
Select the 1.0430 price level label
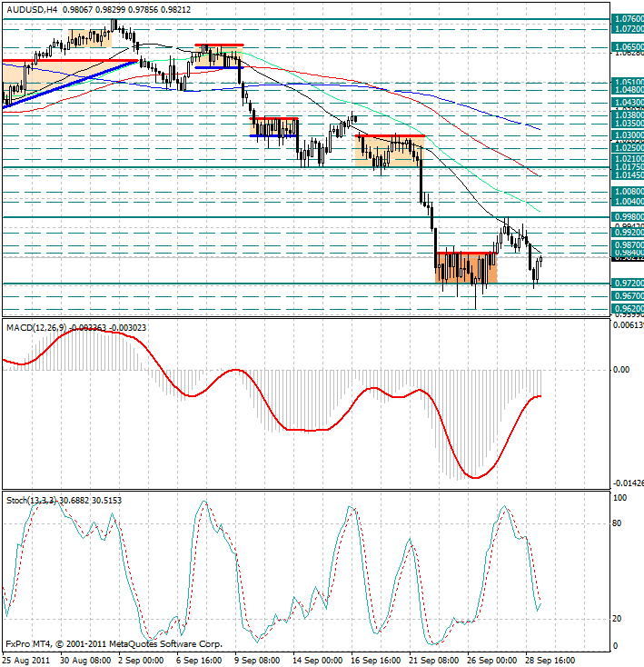point(628,103)
